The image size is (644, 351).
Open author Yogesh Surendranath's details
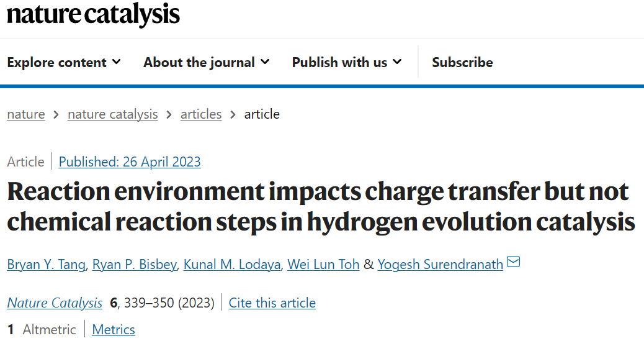point(441,264)
